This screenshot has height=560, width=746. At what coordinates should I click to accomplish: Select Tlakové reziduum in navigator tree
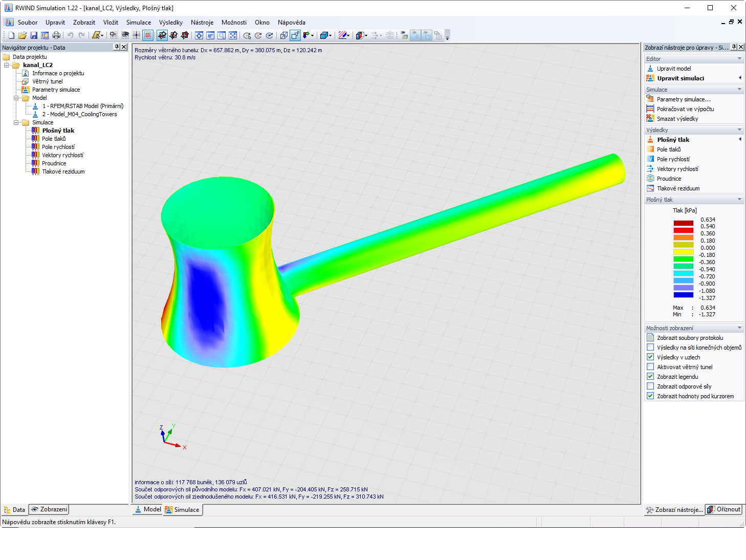pyautogui.click(x=63, y=171)
